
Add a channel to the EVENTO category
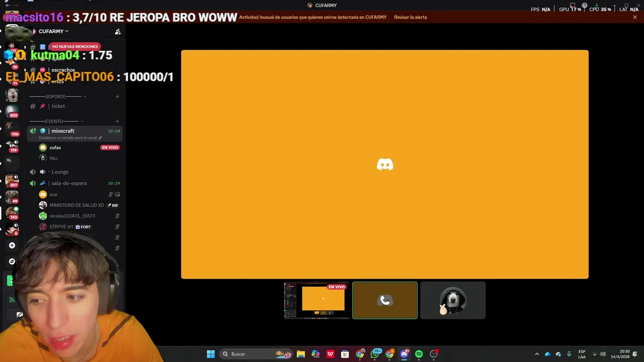pyautogui.click(x=117, y=121)
